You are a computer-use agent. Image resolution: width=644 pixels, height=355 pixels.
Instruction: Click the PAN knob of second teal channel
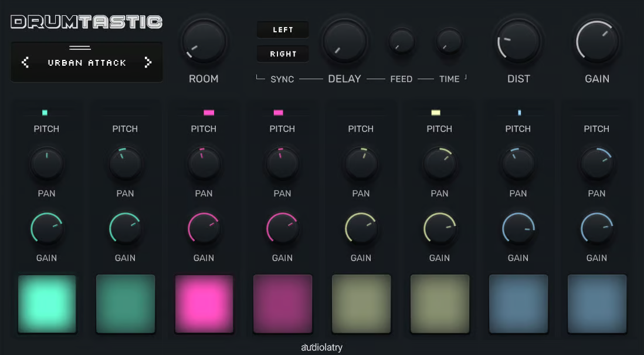click(x=126, y=164)
